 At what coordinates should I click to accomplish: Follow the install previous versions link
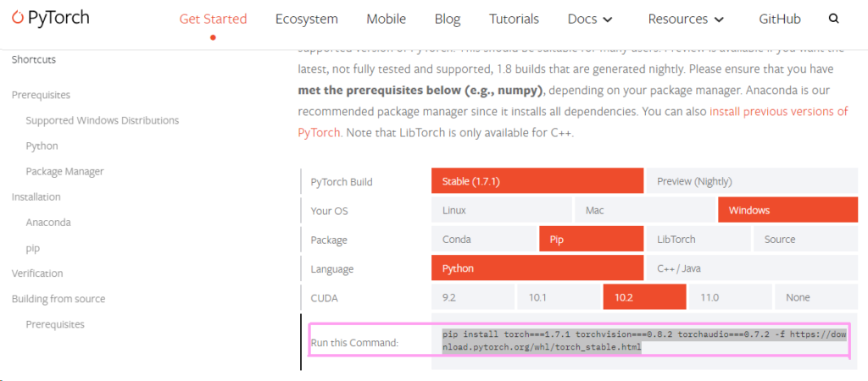tap(778, 111)
